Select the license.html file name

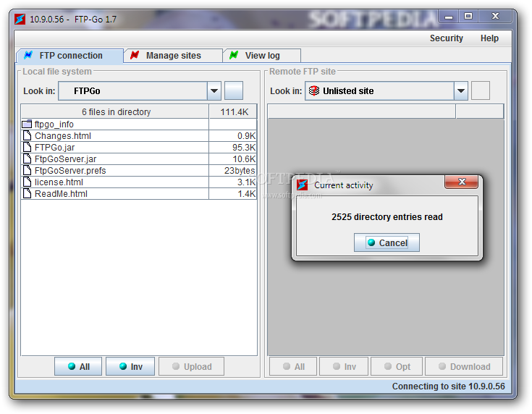(59, 182)
